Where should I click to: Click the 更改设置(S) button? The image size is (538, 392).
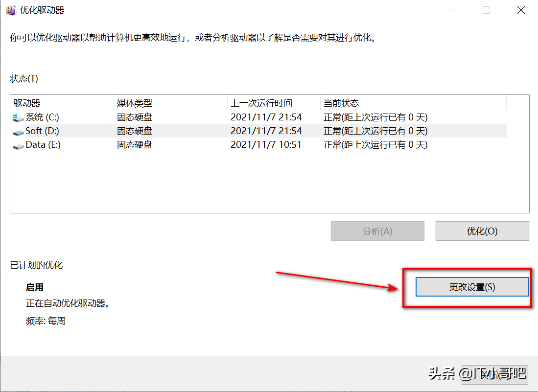[471, 287]
